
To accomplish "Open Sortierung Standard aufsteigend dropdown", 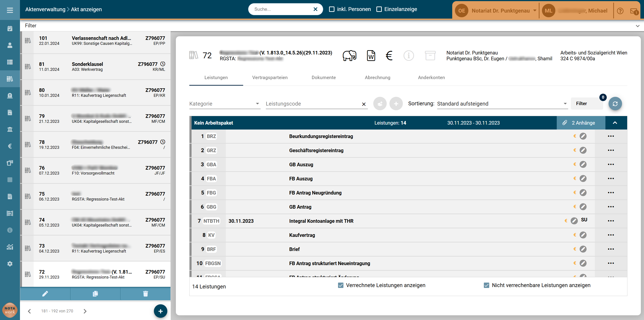I will pyautogui.click(x=502, y=104).
